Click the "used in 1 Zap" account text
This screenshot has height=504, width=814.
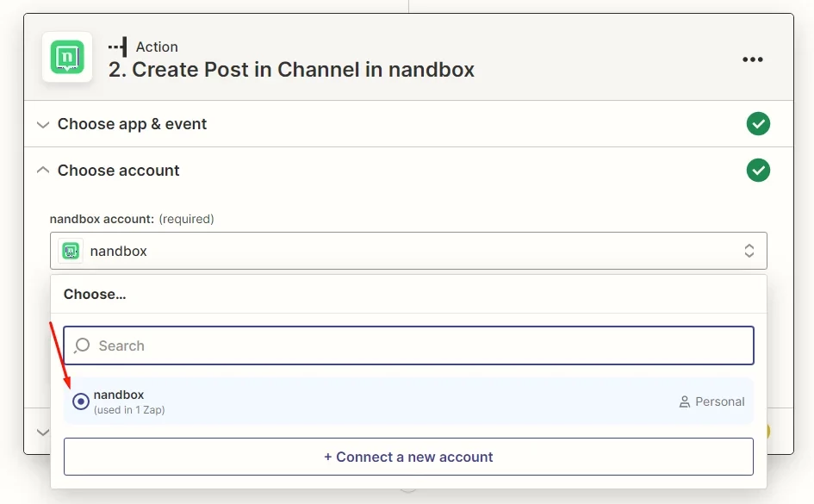[129, 410]
